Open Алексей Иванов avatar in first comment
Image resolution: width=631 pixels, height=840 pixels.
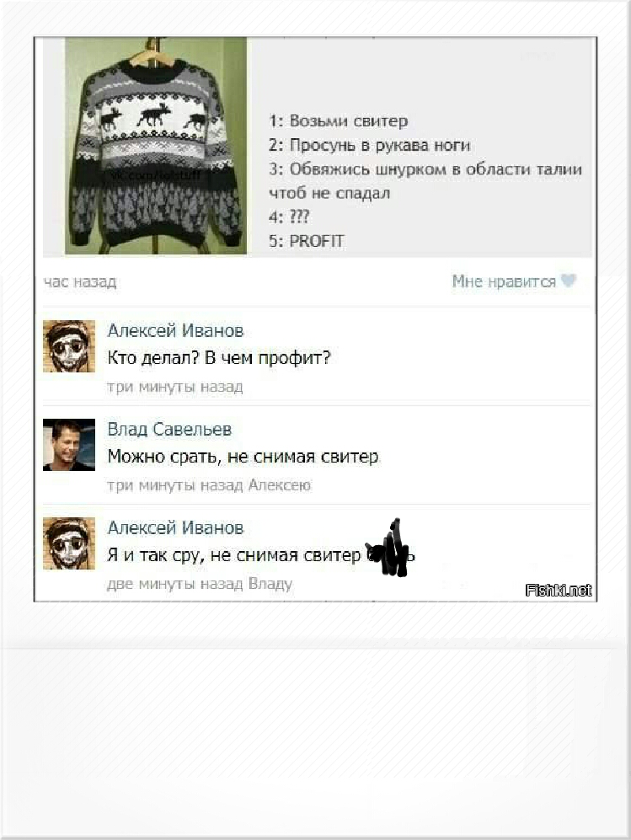click(69, 346)
